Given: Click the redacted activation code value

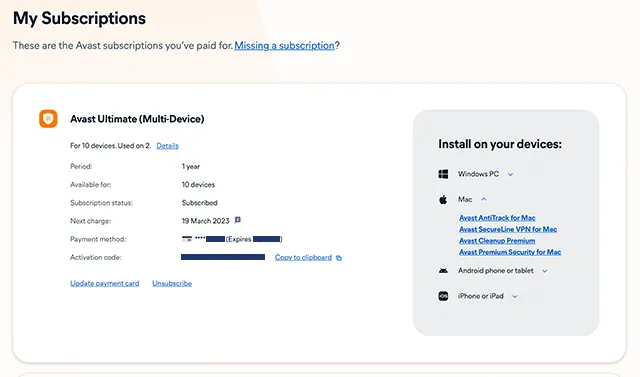Looking at the screenshot, I should pyautogui.click(x=223, y=257).
